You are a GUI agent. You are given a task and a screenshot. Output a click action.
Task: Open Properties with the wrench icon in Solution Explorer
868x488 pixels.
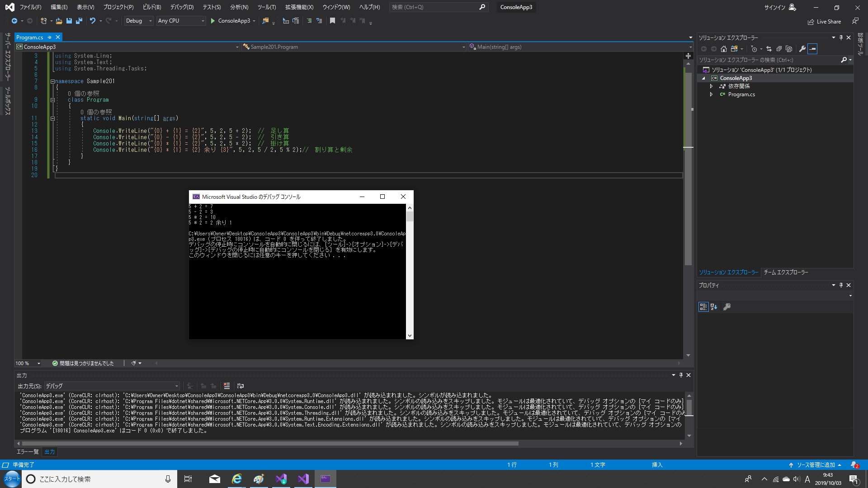(x=802, y=49)
